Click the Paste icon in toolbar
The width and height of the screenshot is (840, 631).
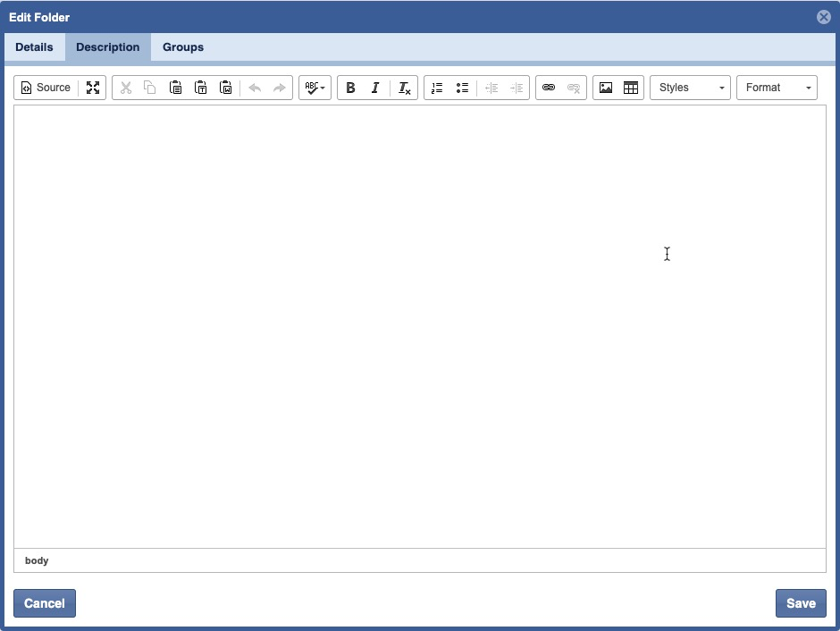coord(176,88)
